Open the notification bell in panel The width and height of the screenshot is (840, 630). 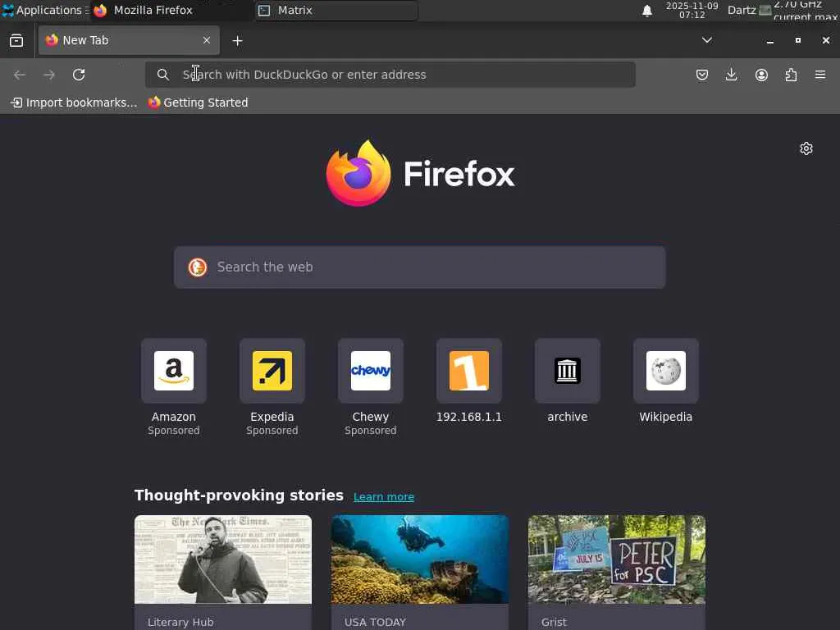pos(647,10)
